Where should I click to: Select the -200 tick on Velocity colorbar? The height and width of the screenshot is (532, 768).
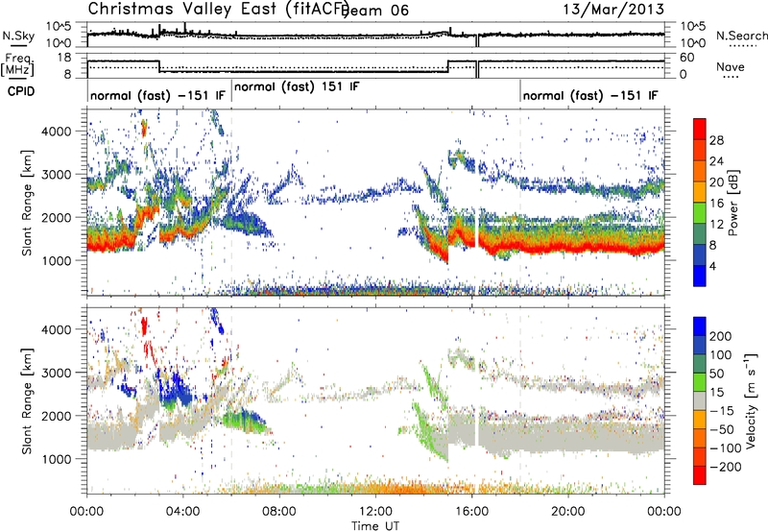point(726,467)
